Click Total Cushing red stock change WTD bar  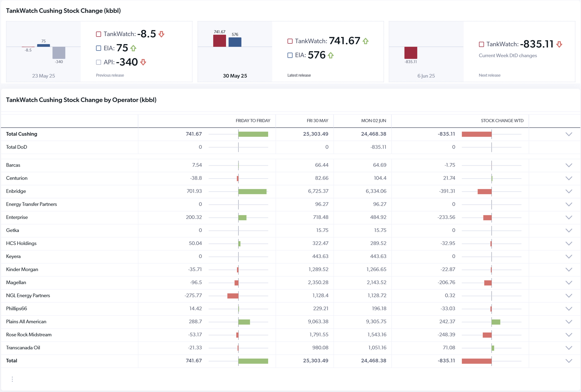tap(477, 134)
